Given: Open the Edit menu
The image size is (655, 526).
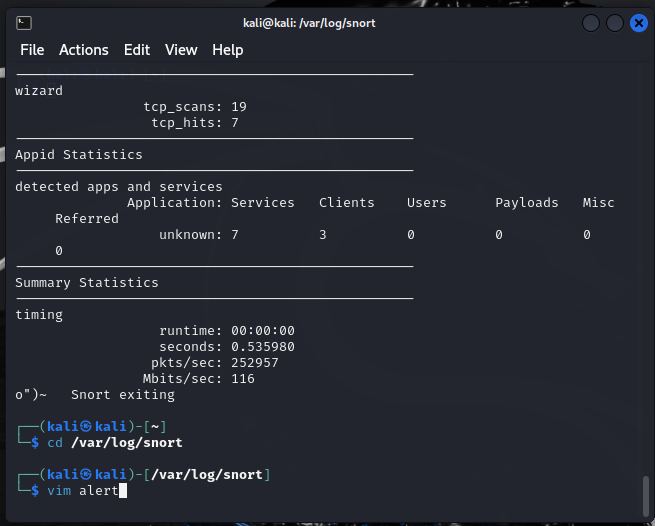Looking at the screenshot, I should 137,50.
